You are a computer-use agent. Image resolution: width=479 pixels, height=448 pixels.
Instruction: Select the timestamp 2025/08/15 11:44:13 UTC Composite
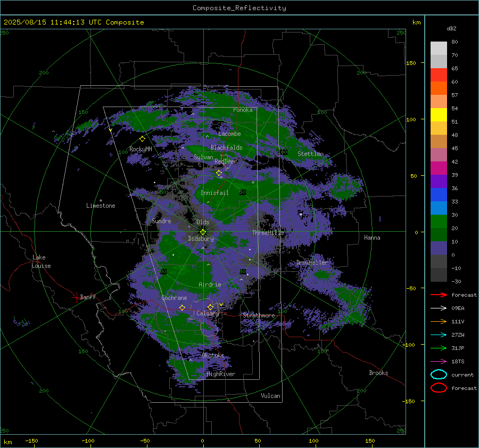tap(73, 22)
